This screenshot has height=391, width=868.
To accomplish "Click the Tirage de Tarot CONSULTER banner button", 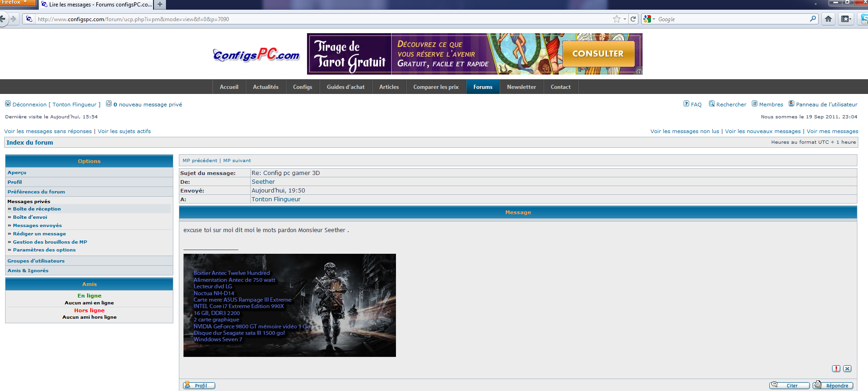I will [x=598, y=54].
